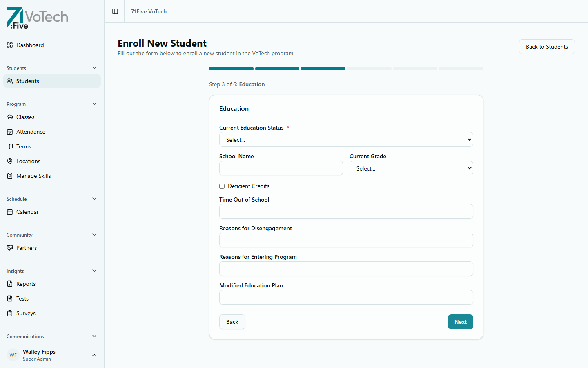This screenshot has height=368, width=588.
Task: Switch to the Students list view
Action: point(28,81)
